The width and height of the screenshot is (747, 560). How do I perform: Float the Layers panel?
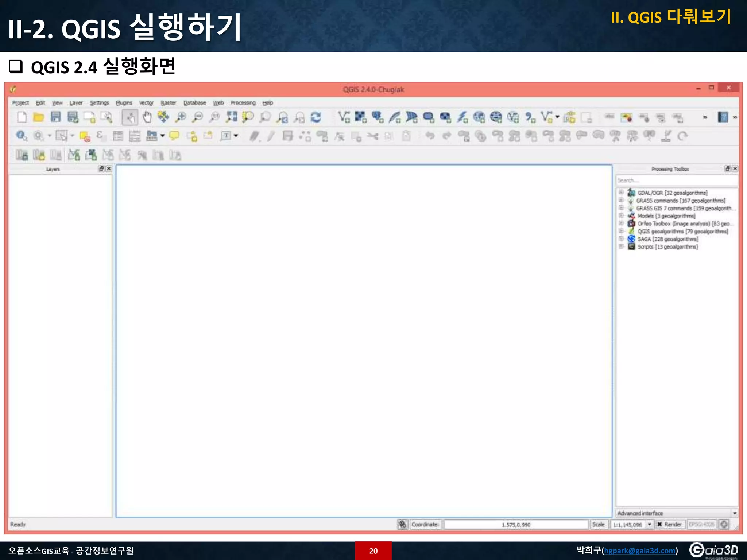pyautogui.click(x=102, y=168)
